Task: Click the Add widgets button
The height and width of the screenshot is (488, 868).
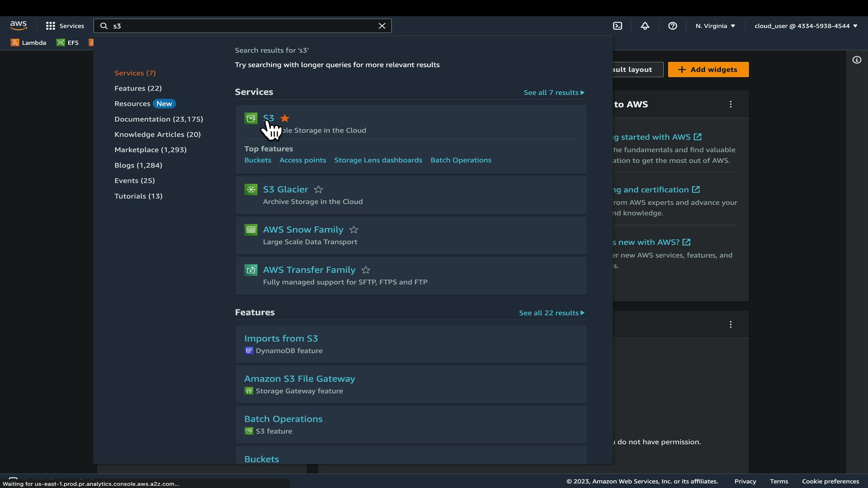Action: pos(708,70)
